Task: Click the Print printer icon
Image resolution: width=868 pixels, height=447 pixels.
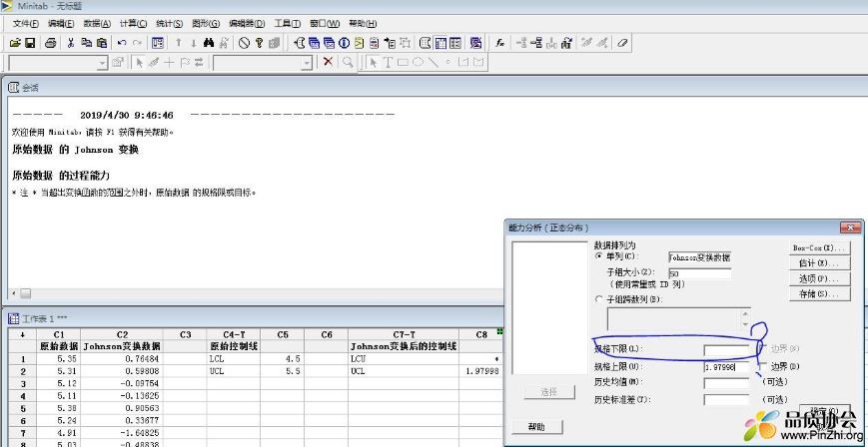Action: [50, 43]
